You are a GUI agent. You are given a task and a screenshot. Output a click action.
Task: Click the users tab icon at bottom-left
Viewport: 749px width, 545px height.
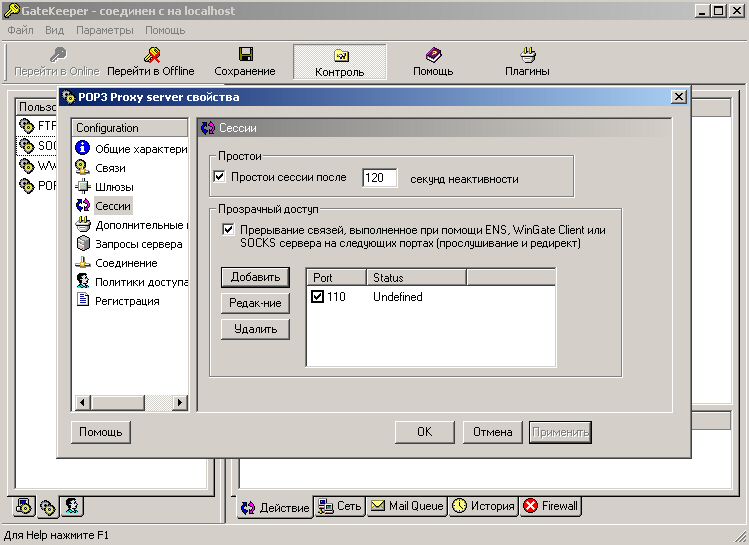(72, 506)
